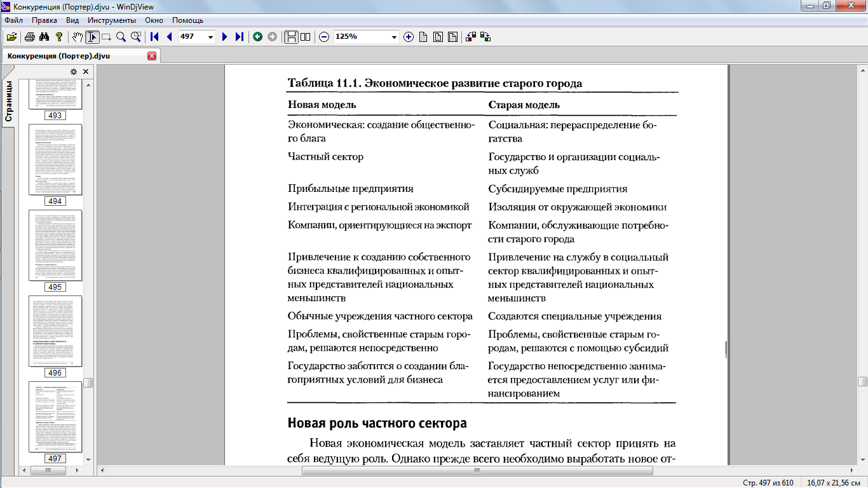Click the page size 16,07 x 21,56 cm
Image resolution: width=868 pixels, height=488 pixels.
tap(834, 483)
